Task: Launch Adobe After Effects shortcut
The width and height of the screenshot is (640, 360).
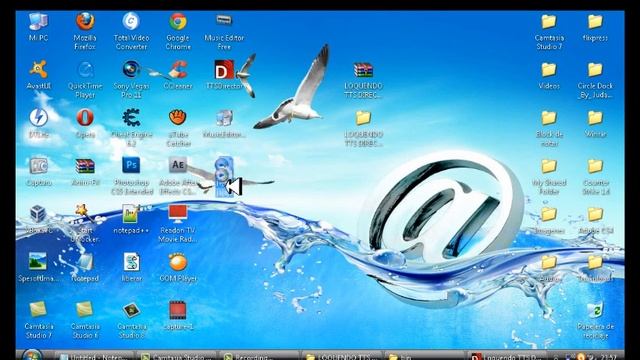Action: (x=178, y=165)
